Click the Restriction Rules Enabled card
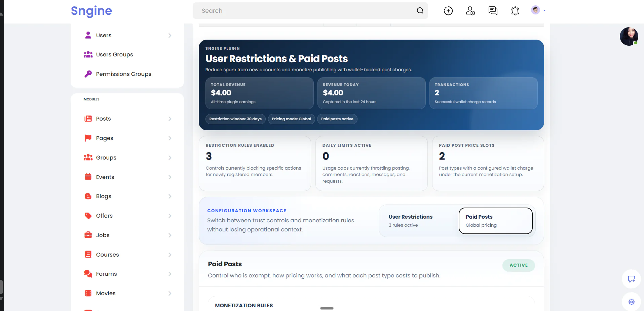The width and height of the screenshot is (644, 311). pyautogui.click(x=255, y=164)
